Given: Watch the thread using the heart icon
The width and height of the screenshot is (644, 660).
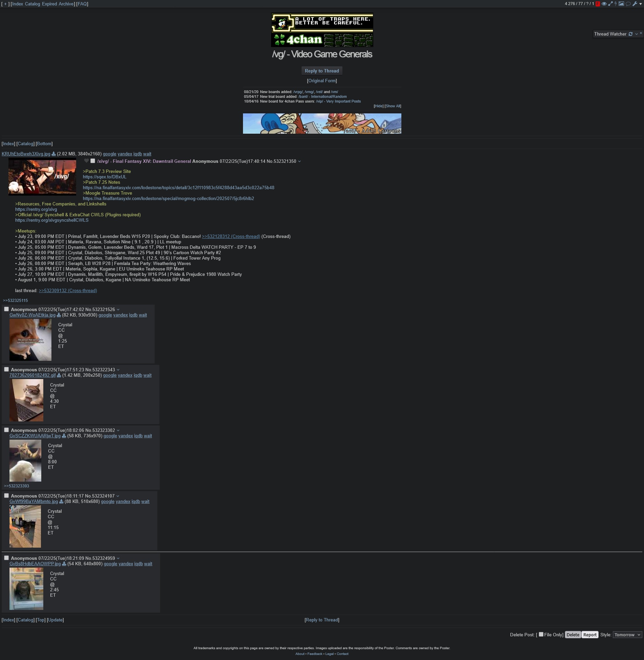Looking at the screenshot, I should click(86, 161).
